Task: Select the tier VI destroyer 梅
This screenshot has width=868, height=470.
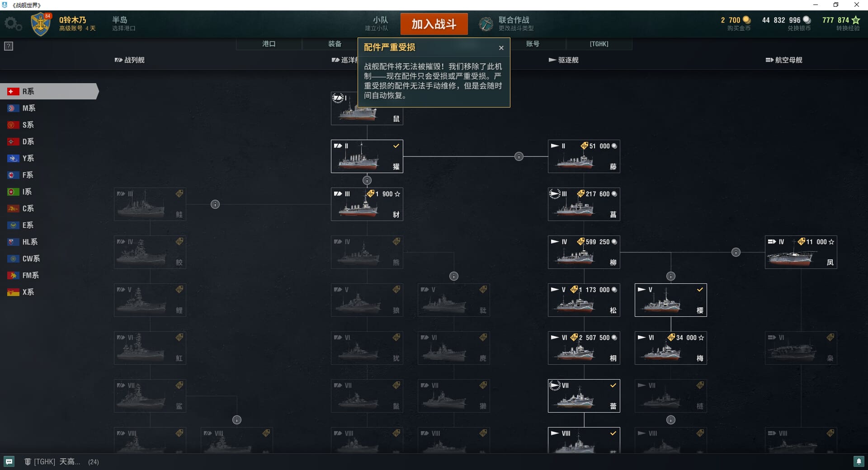Action: pos(671,348)
